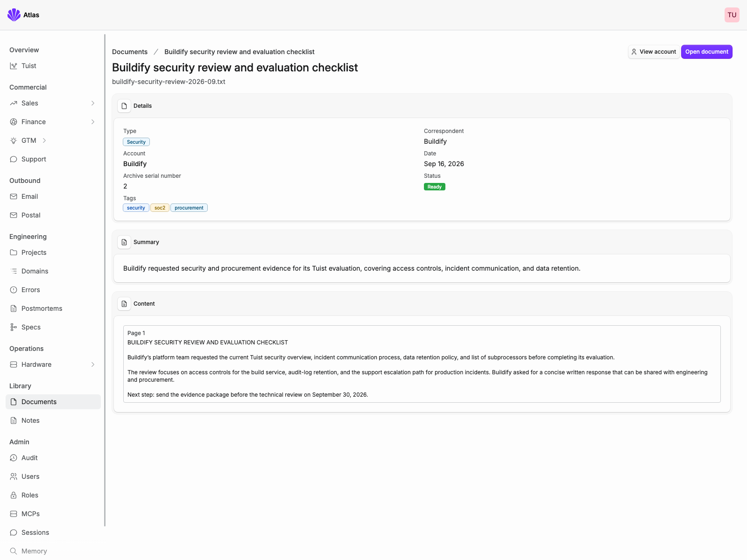Expand the Sales submenu chevron
747x560 pixels.
point(93,103)
